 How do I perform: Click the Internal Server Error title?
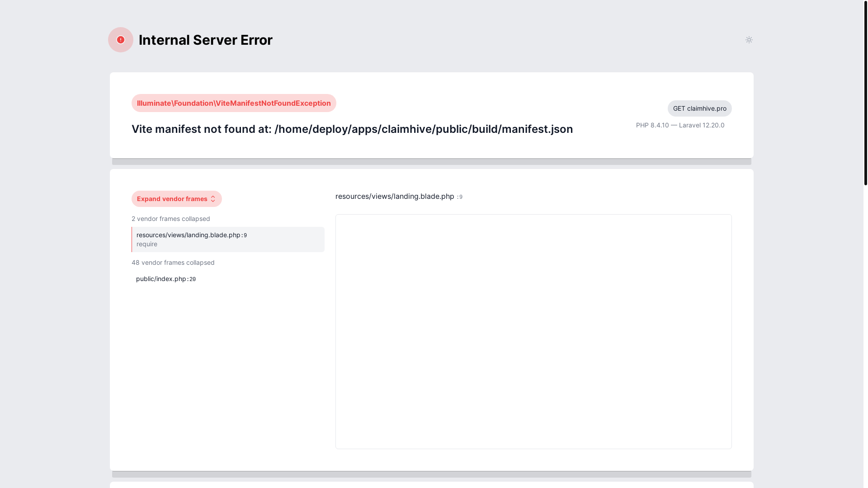click(206, 40)
